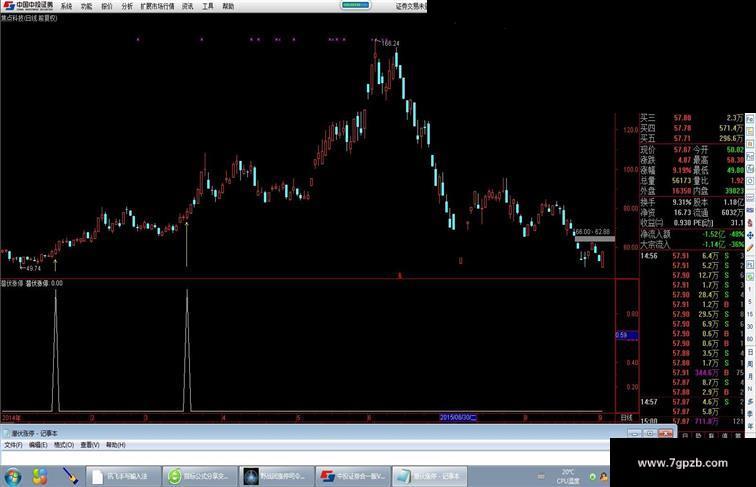Click the 日线 period label below chart
Viewport: 756px width, 487px height.
(626, 418)
